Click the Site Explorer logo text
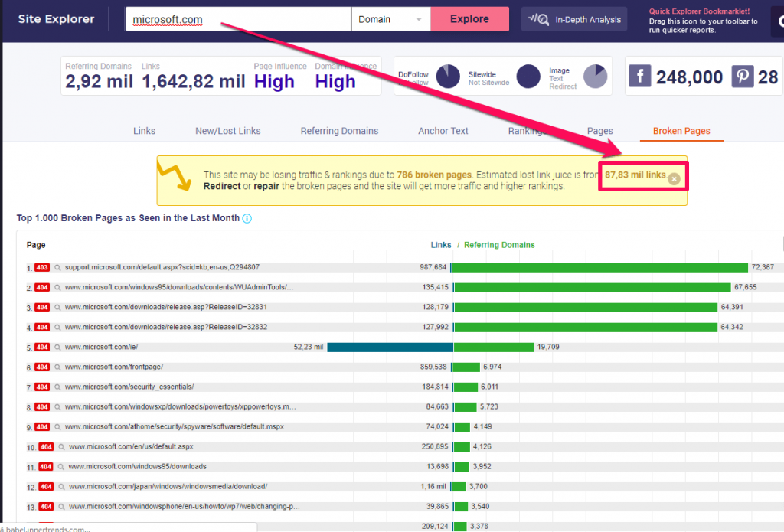This screenshot has width=784, height=532. [x=57, y=19]
